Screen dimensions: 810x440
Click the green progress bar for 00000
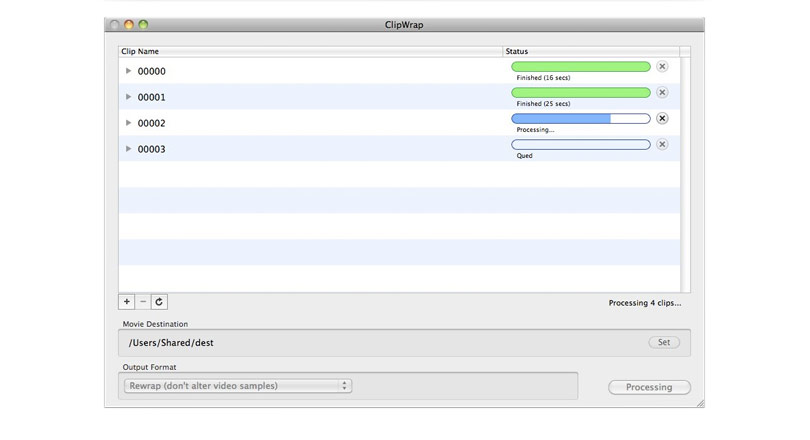tap(581, 67)
